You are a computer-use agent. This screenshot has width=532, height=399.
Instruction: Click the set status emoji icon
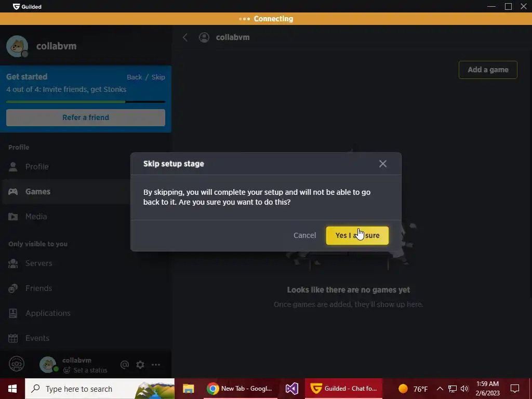click(67, 370)
